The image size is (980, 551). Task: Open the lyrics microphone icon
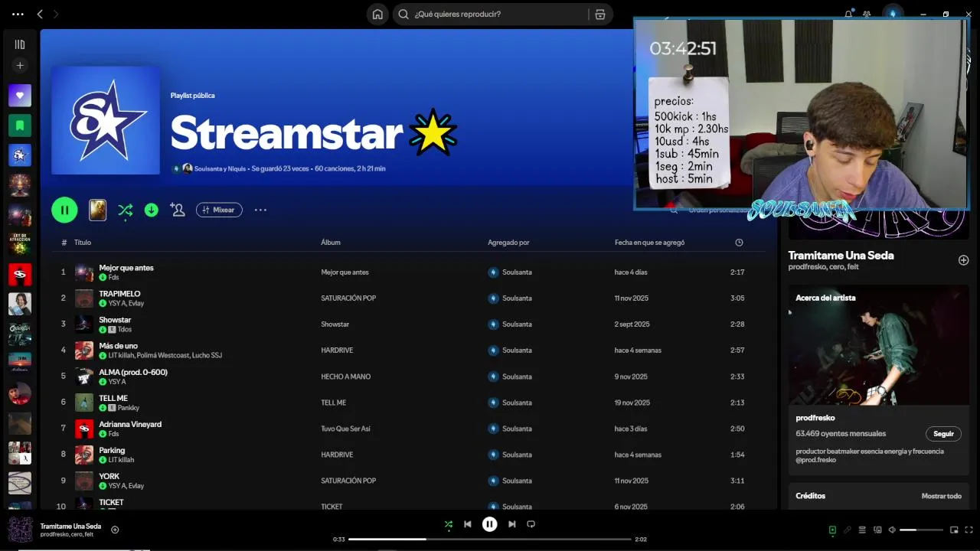pyautogui.click(x=848, y=530)
